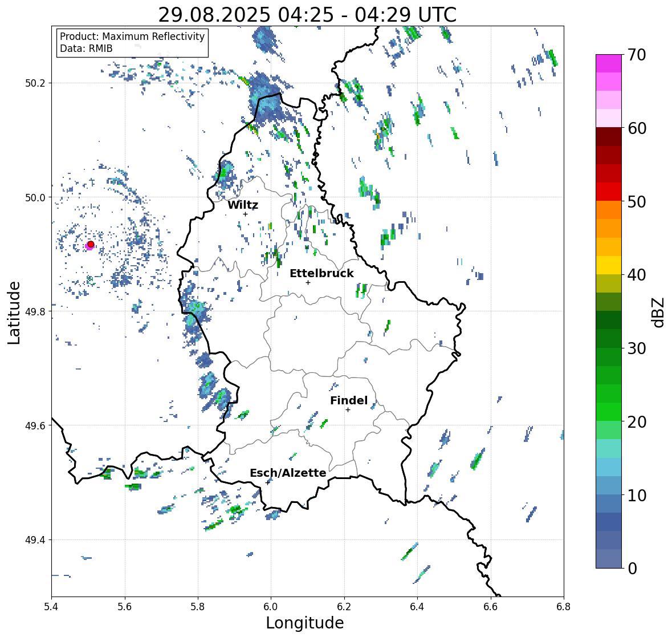Select the Wiltz city label

pyautogui.click(x=243, y=205)
